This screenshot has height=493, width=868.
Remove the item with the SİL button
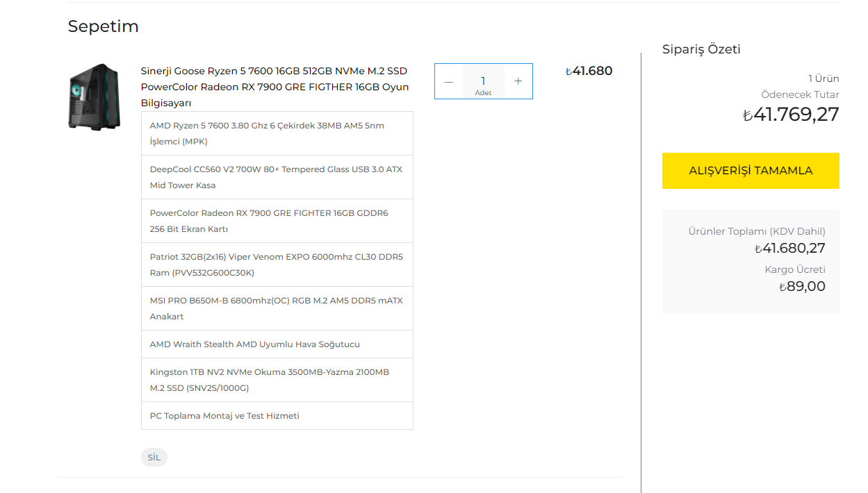click(154, 458)
